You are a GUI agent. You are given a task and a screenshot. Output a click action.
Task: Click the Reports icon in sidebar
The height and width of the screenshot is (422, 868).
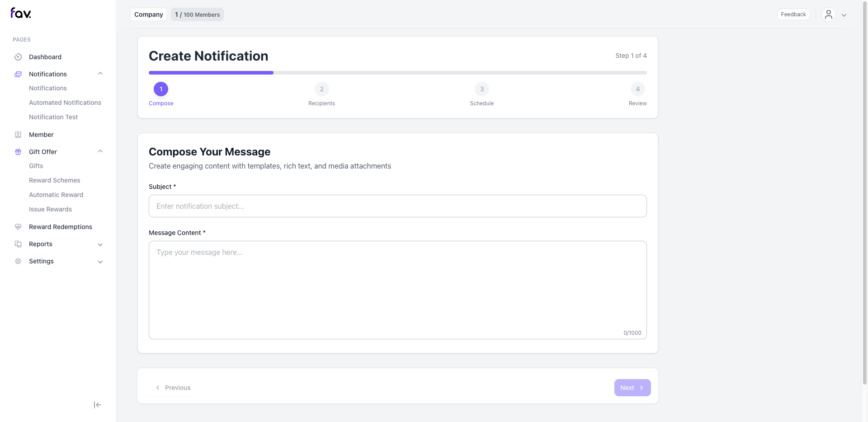(x=17, y=244)
